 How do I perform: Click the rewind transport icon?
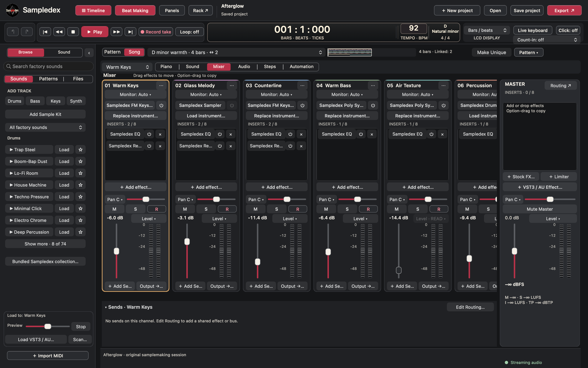[x=59, y=32]
